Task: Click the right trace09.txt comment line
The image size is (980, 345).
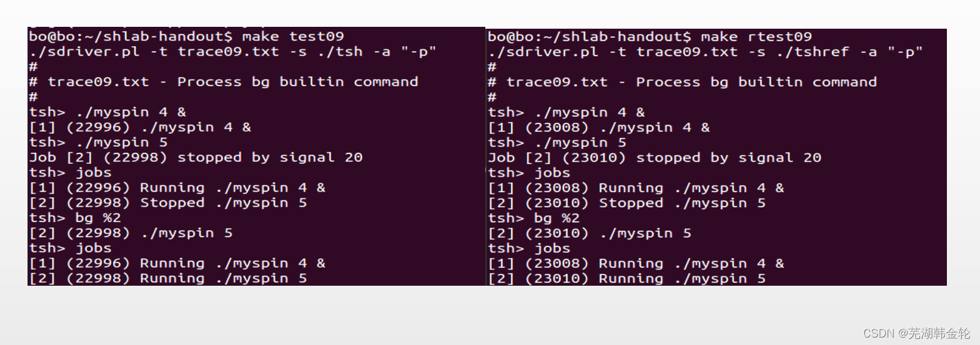Action: [x=682, y=82]
